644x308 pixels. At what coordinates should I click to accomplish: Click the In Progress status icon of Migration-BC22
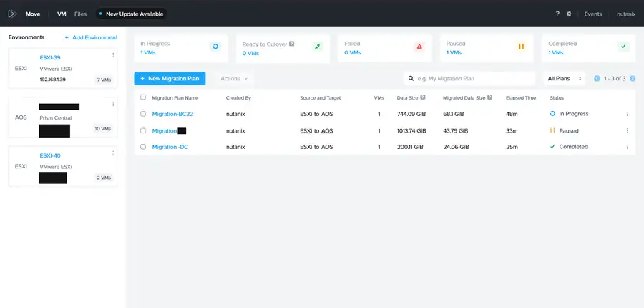[x=552, y=113]
